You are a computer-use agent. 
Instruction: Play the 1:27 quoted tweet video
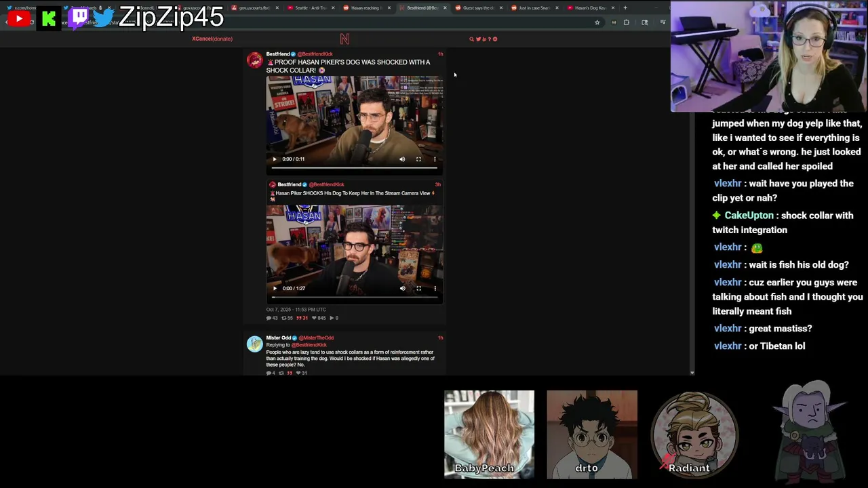[x=275, y=289]
